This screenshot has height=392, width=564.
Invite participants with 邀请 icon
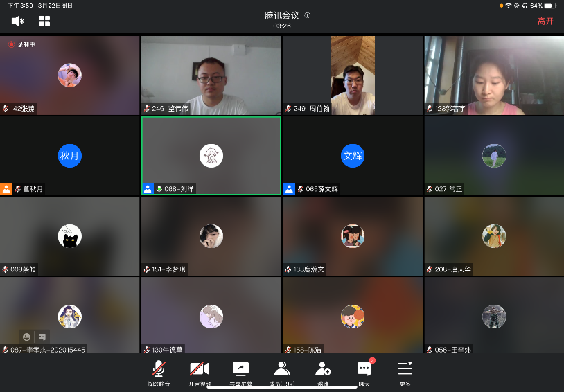[323, 373]
